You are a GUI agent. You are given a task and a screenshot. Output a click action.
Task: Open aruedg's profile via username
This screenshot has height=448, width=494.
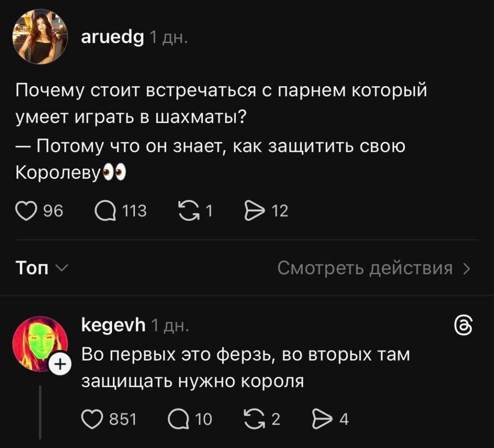tap(112, 39)
